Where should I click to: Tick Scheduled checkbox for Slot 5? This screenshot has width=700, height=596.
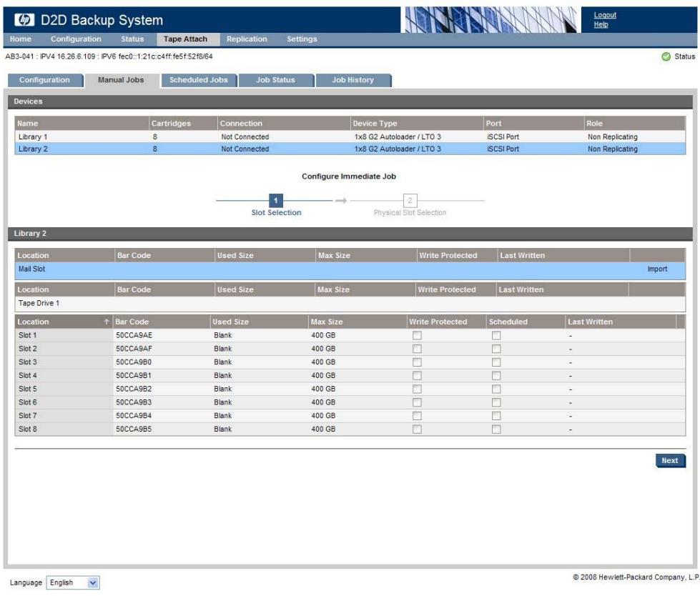click(x=496, y=389)
